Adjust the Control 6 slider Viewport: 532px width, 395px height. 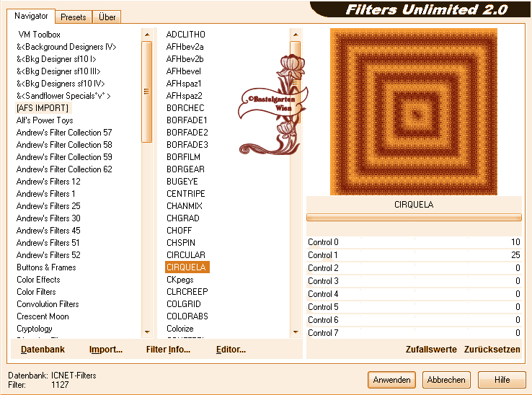414,319
